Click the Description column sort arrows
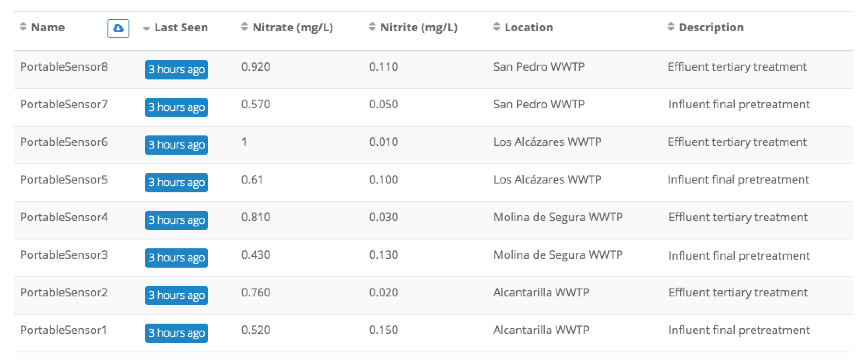 tap(670, 27)
